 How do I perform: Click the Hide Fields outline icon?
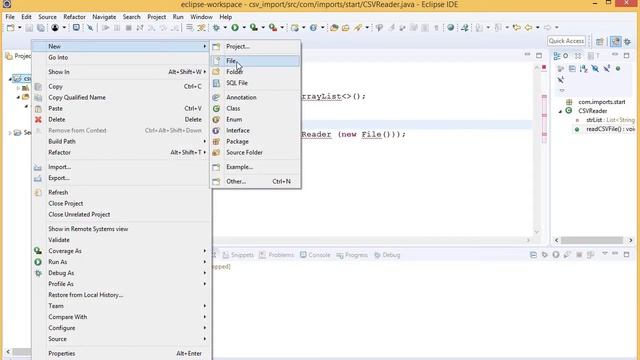click(595, 69)
